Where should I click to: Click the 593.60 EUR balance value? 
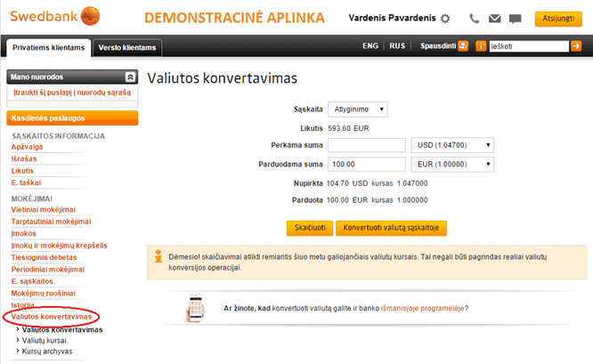348,128
